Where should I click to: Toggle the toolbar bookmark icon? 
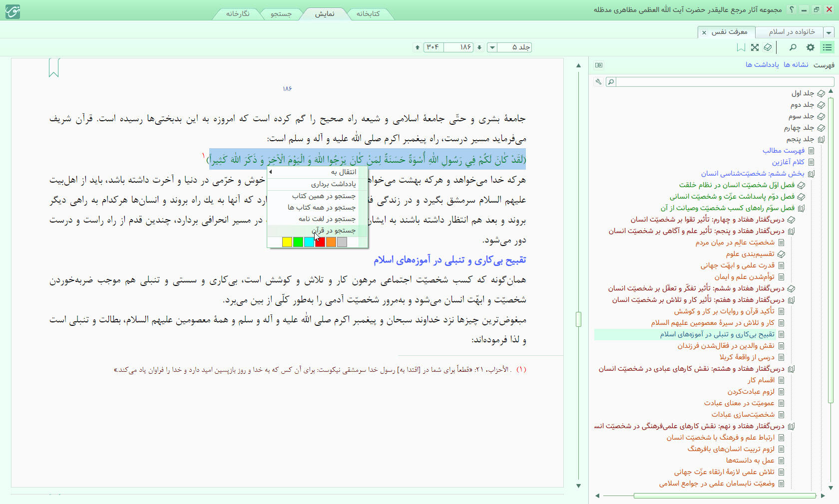point(741,47)
